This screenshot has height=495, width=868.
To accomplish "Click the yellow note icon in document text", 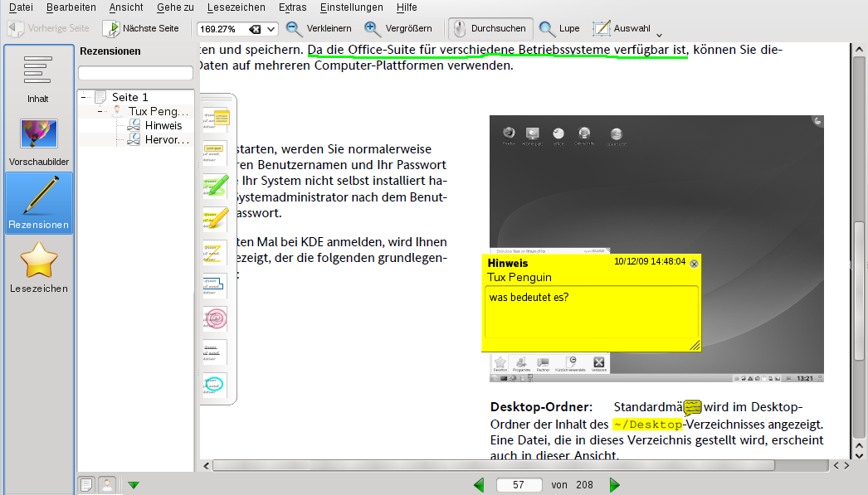I will (692, 408).
